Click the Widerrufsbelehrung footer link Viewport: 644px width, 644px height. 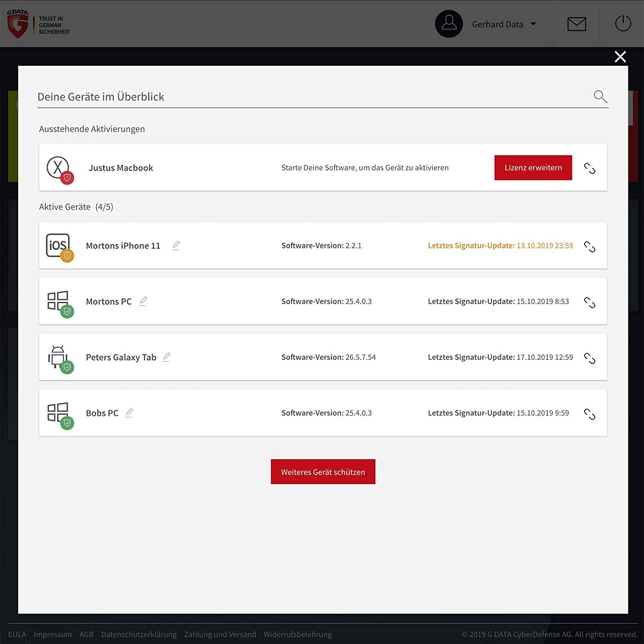point(298,634)
